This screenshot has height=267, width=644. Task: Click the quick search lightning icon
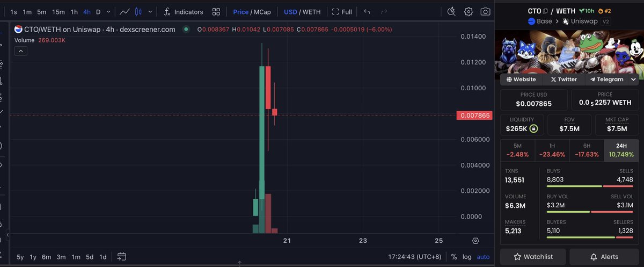(451, 12)
